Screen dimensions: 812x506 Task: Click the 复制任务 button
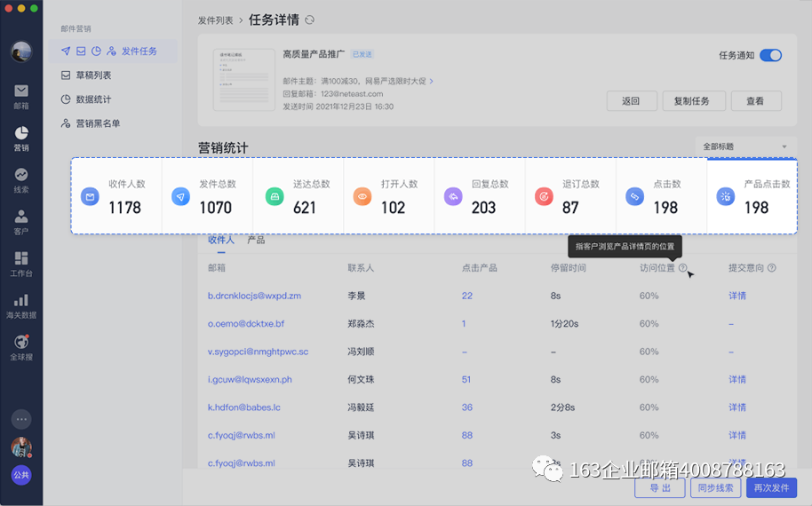pos(694,101)
